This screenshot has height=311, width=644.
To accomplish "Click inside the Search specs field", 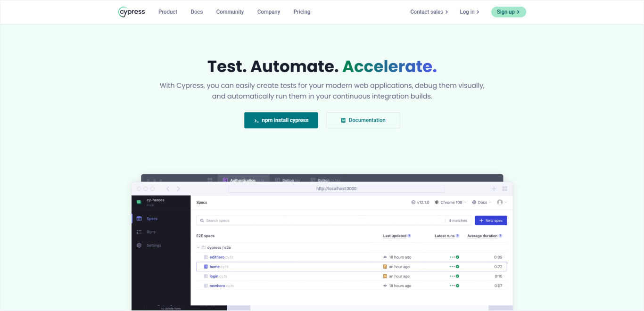I will 283,220.
